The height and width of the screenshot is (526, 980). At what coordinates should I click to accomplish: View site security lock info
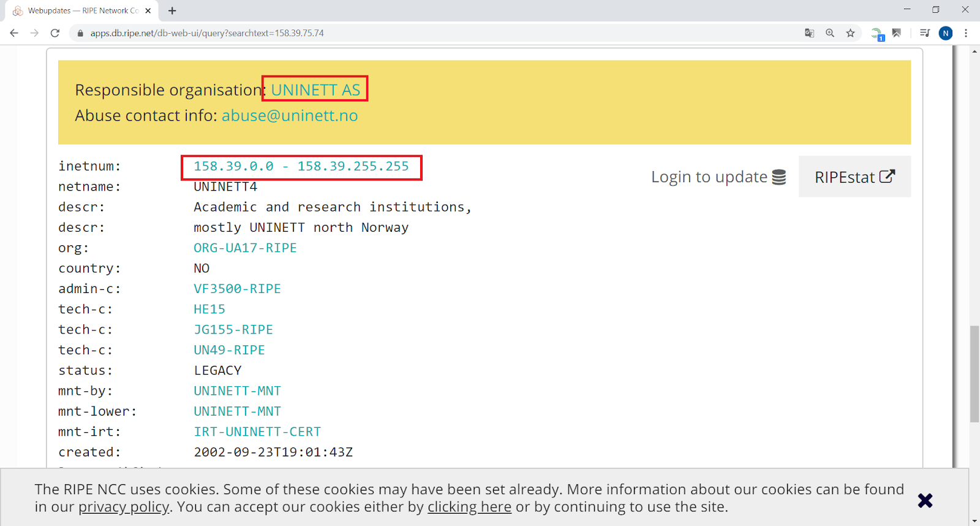point(80,33)
